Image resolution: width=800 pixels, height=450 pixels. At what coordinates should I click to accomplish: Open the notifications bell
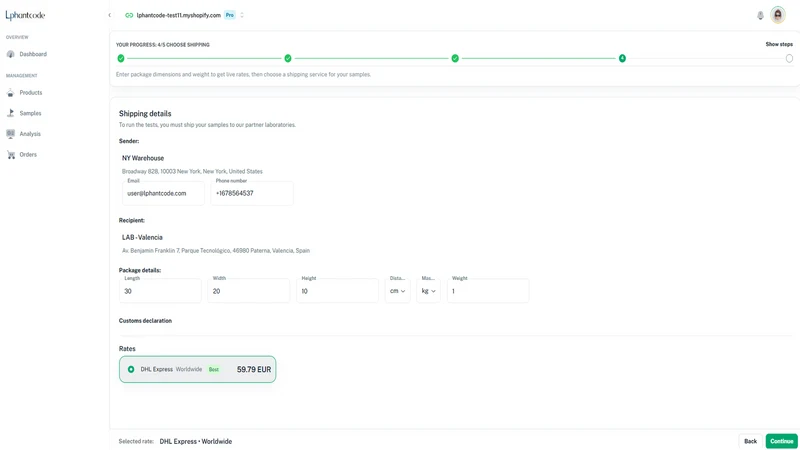(x=760, y=15)
